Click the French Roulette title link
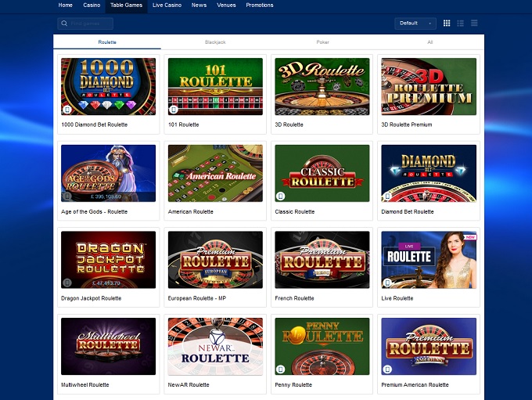 295,298
